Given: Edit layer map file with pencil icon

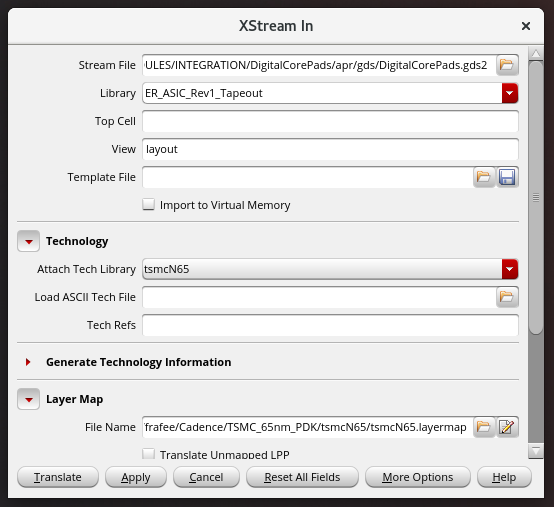Looking at the screenshot, I should click(507, 427).
